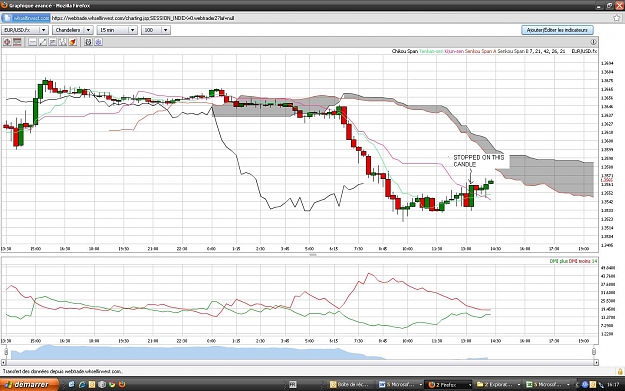The image size is (625, 391).
Task: Select the crosshair cursor tool
Action: (7, 42)
